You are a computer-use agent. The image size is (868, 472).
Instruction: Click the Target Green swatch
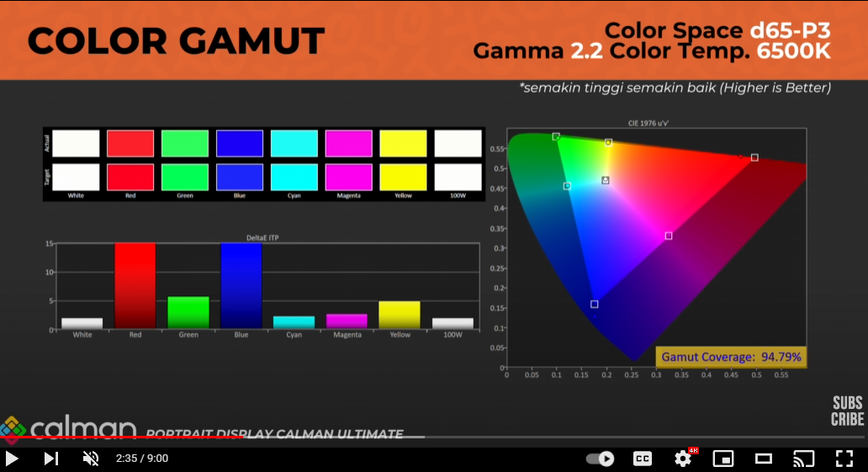point(185,178)
